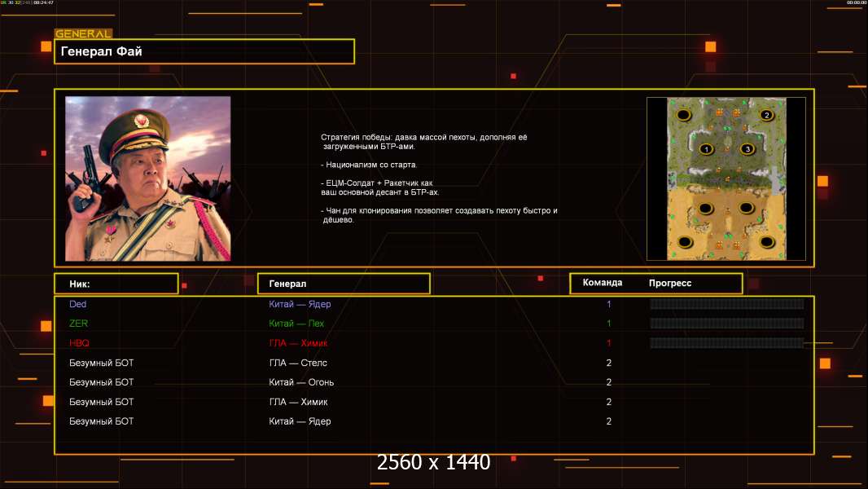
Task: Select player name 'HBQ' in the list
Action: 80,343
